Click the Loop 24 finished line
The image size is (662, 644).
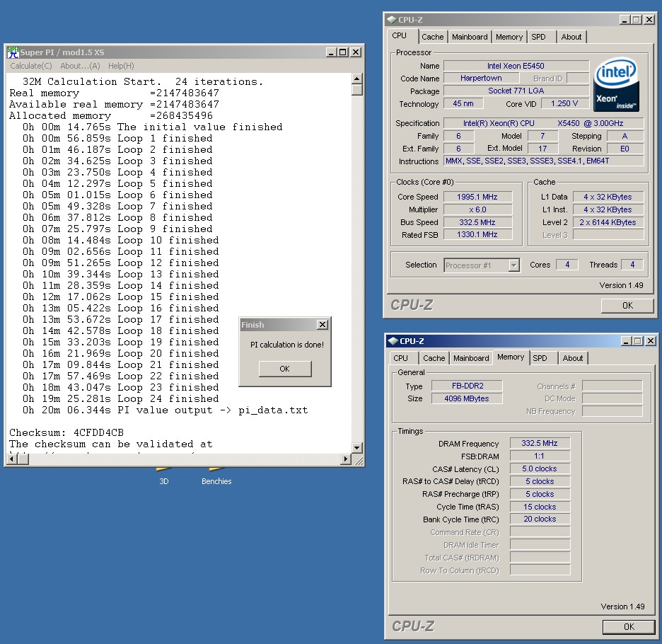point(121,399)
